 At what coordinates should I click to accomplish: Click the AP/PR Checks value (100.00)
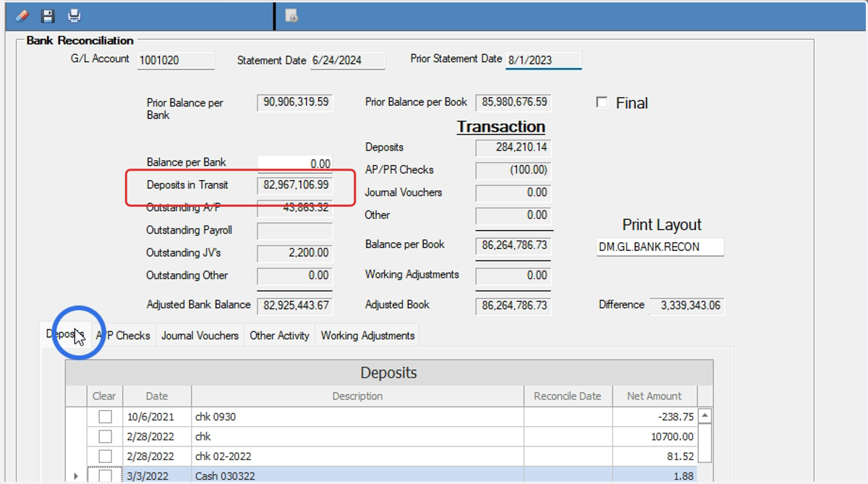(514, 171)
